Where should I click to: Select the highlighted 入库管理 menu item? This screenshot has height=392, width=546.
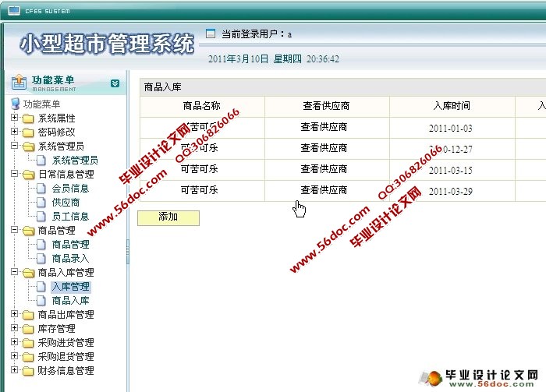pos(71,287)
